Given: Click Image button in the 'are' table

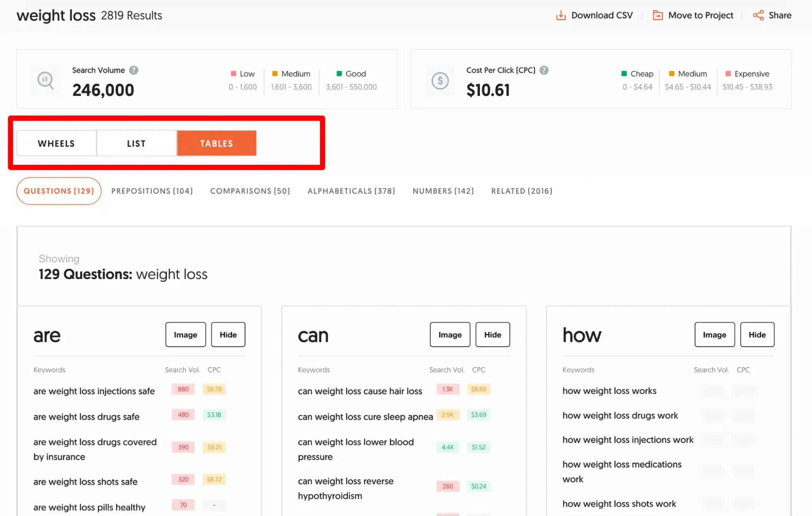Looking at the screenshot, I should tap(186, 335).
